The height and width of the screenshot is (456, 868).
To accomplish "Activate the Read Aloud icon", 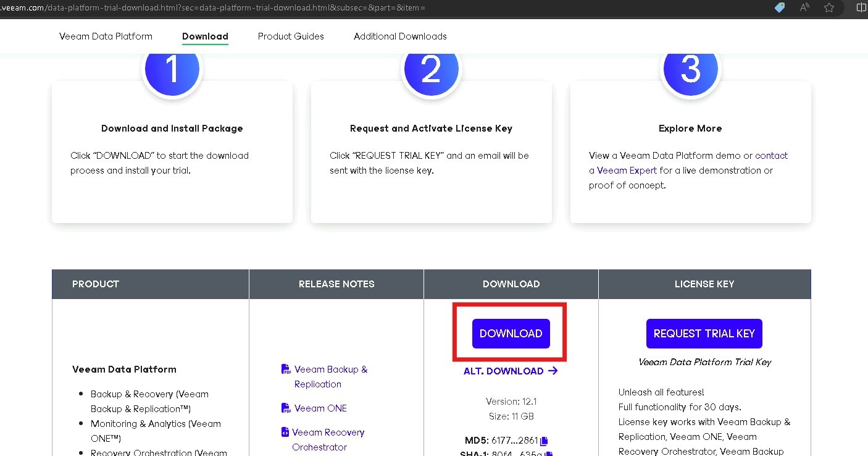I will point(804,7).
